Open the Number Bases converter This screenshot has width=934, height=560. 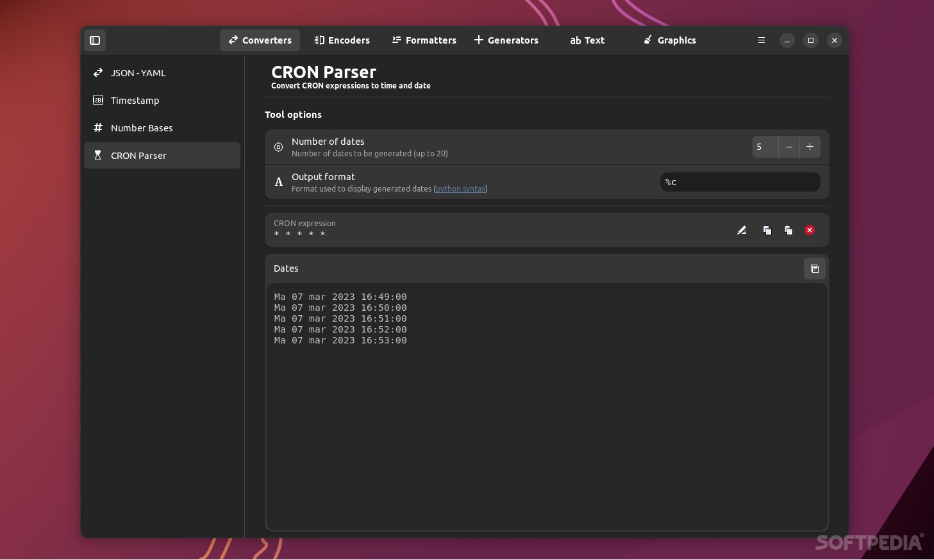pyautogui.click(x=142, y=128)
